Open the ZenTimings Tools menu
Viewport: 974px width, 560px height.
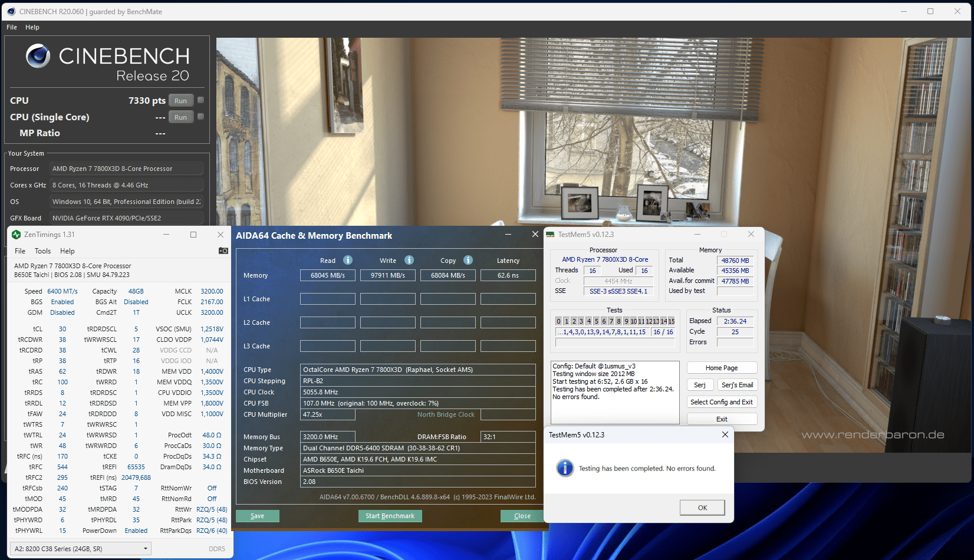pyautogui.click(x=42, y=251)
